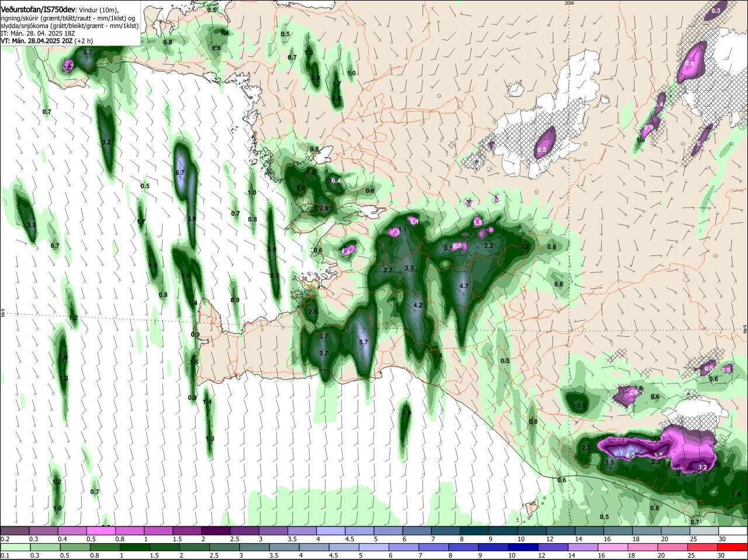
Task: Click the 3.9 precipitation value
Action: [192, 219]
